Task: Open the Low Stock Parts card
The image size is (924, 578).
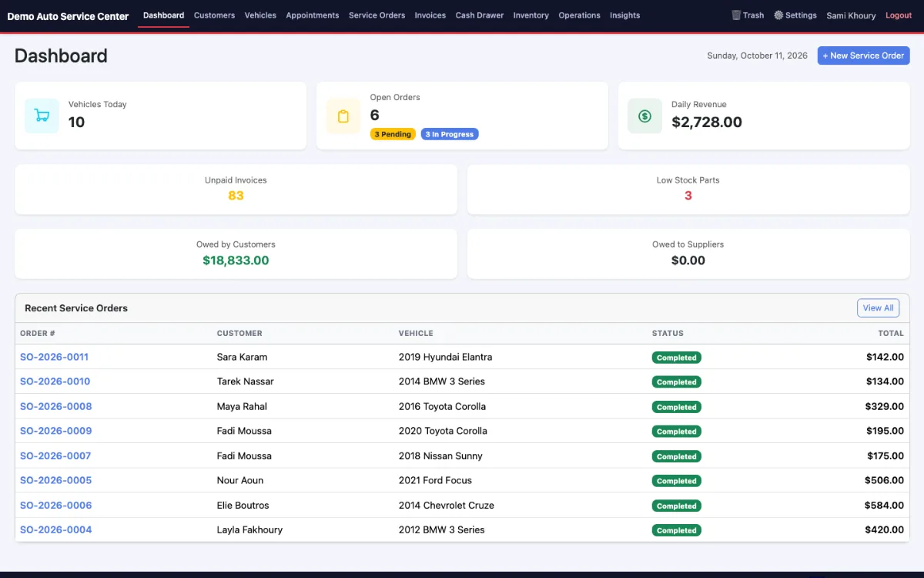Action: 688,190
